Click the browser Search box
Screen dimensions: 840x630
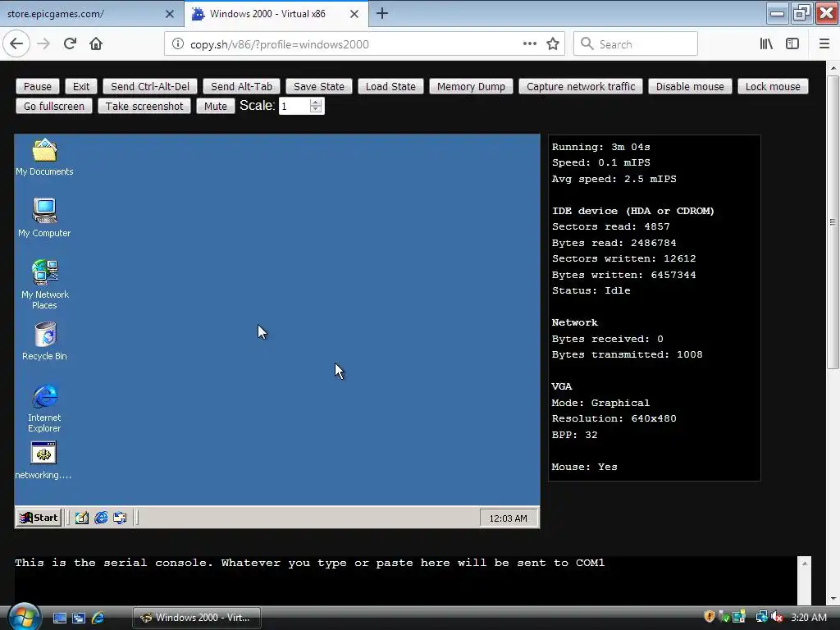pos(636,44)
